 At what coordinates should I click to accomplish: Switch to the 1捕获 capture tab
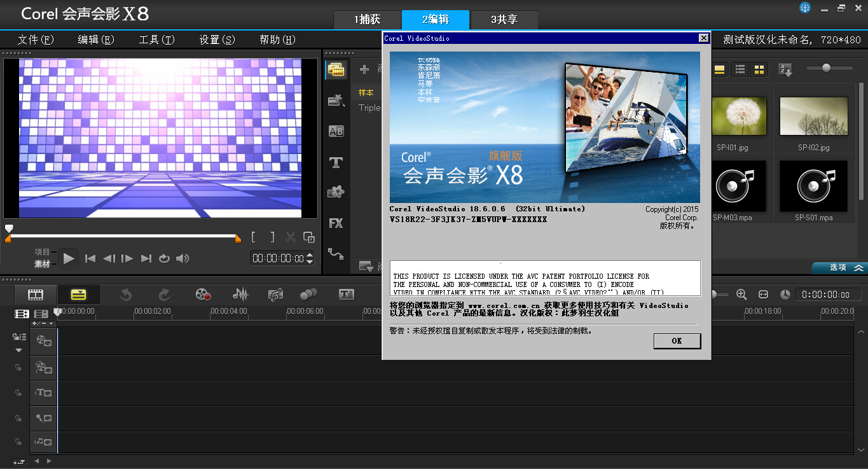(368, 20)
